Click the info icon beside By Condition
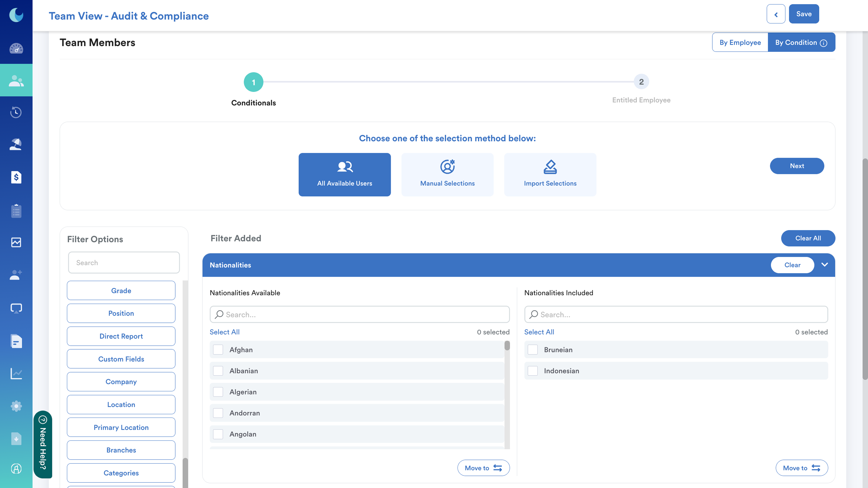This screenshot has width=868, height=488. pos(823,43)
